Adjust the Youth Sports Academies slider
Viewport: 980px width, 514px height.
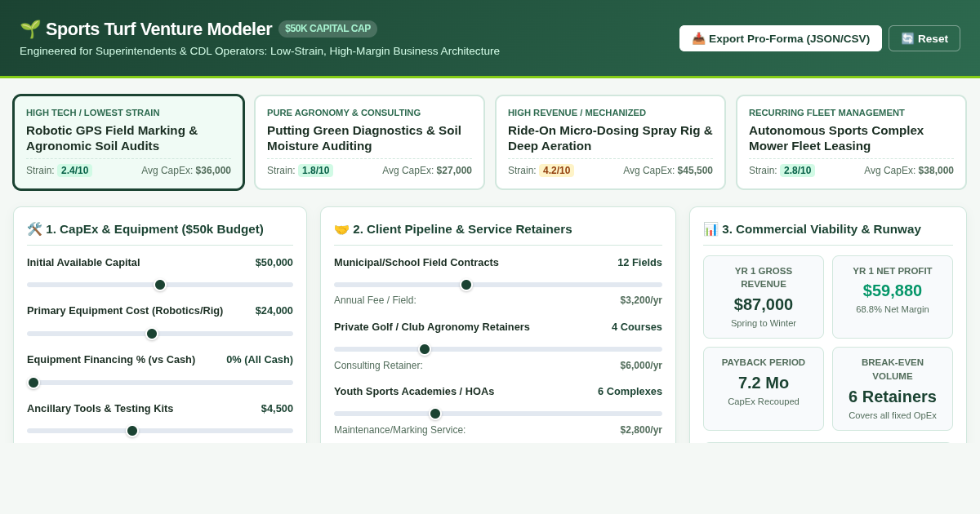coord(498,414)
